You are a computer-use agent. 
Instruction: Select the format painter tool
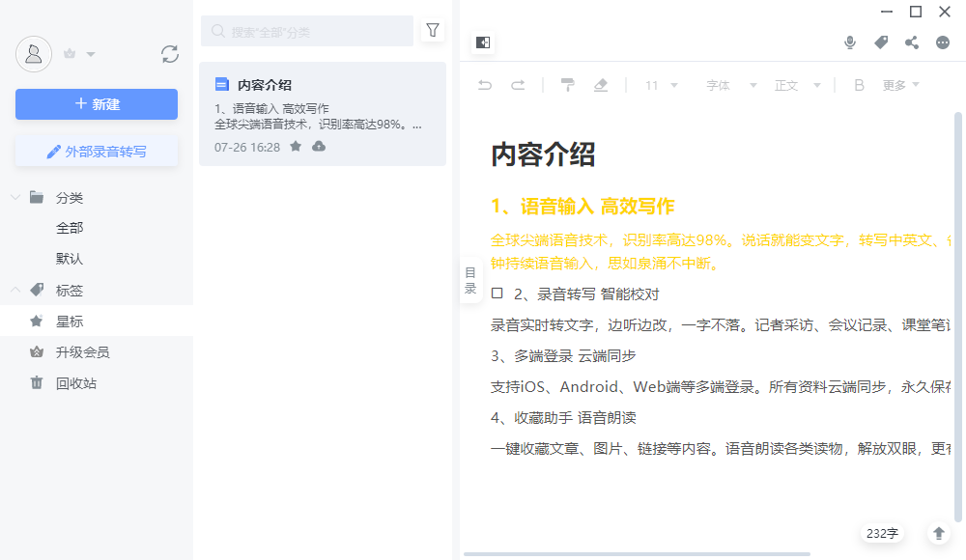[567, 85]
